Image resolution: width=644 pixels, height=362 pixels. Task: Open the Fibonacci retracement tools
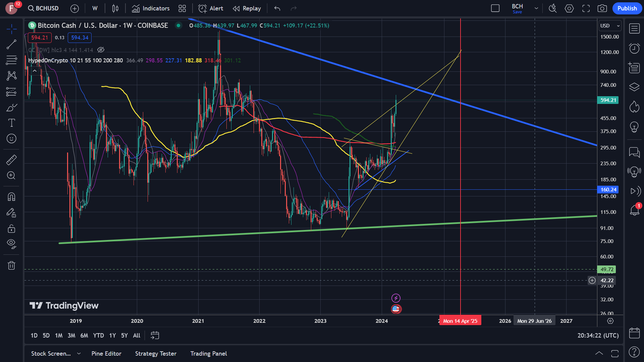(x=11, y=60)
